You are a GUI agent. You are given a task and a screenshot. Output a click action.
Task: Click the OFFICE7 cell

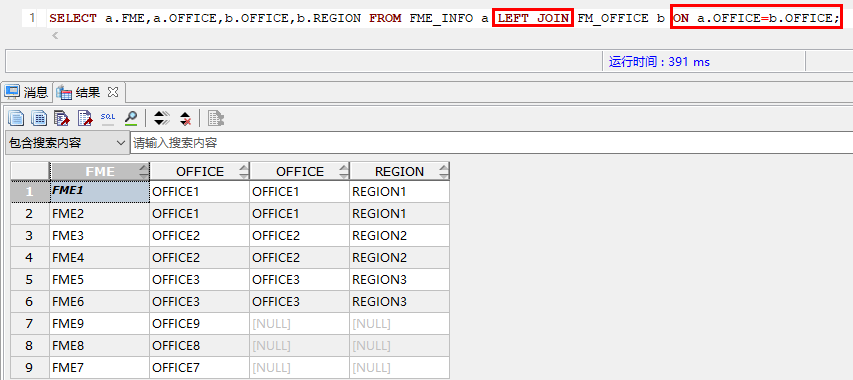(200, 367)
